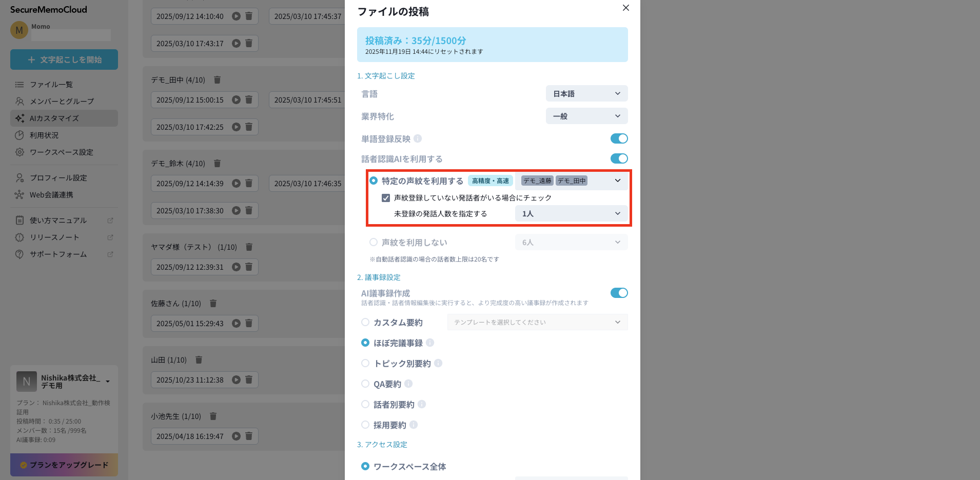
Task: Click the プランをアップグレード button
Action: click(64, 465)
